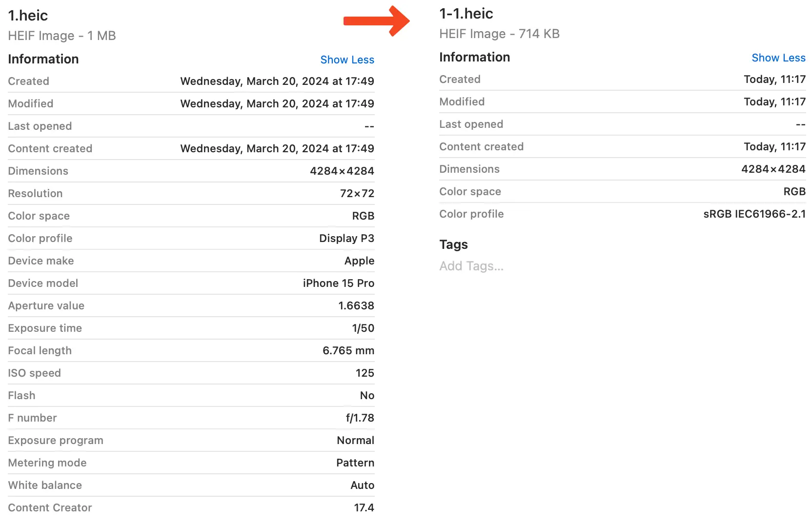Click the Show Less link for 1.heic
This screenshot has height=526, width=812.
347,60
